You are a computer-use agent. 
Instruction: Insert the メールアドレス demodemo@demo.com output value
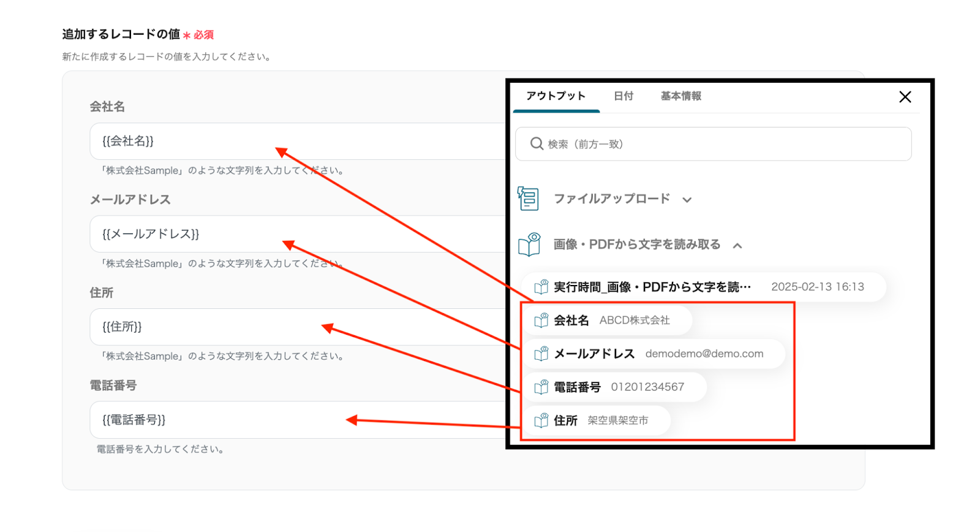[655, 354]
